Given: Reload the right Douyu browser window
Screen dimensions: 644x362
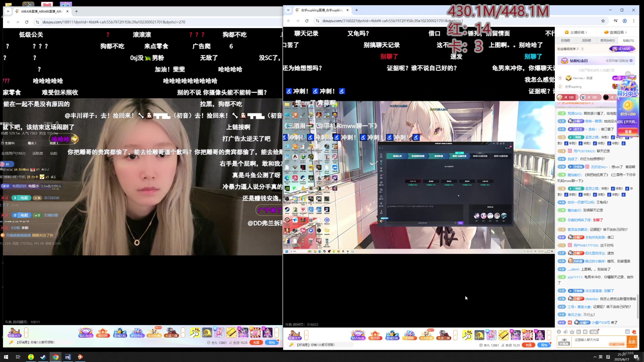Looking at the screenshot, I should pos(307,21).
